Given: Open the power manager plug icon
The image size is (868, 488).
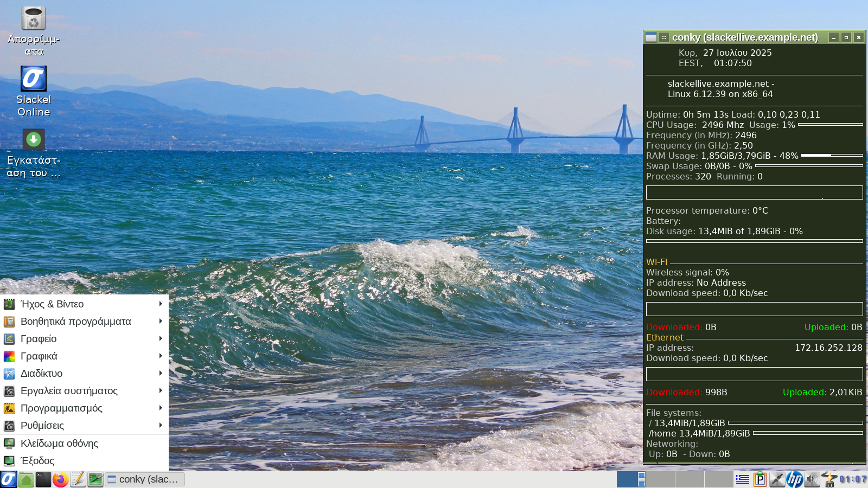Looking at the screenshot, I should tap(829, 479).
